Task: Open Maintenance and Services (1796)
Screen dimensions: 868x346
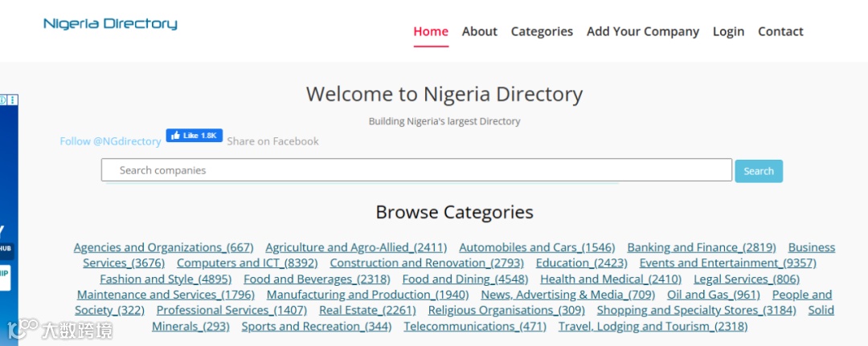Action: click(x=166, y=295)
